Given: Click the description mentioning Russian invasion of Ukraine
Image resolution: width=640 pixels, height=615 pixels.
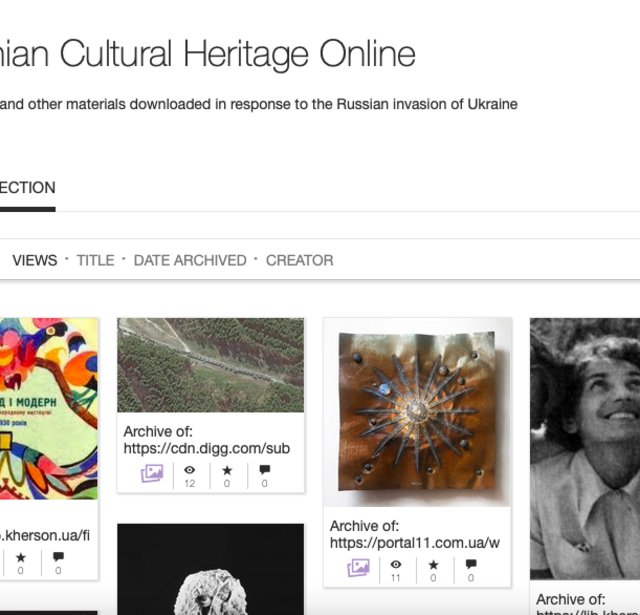Looking at the screenshot, I should pos(259,104).
